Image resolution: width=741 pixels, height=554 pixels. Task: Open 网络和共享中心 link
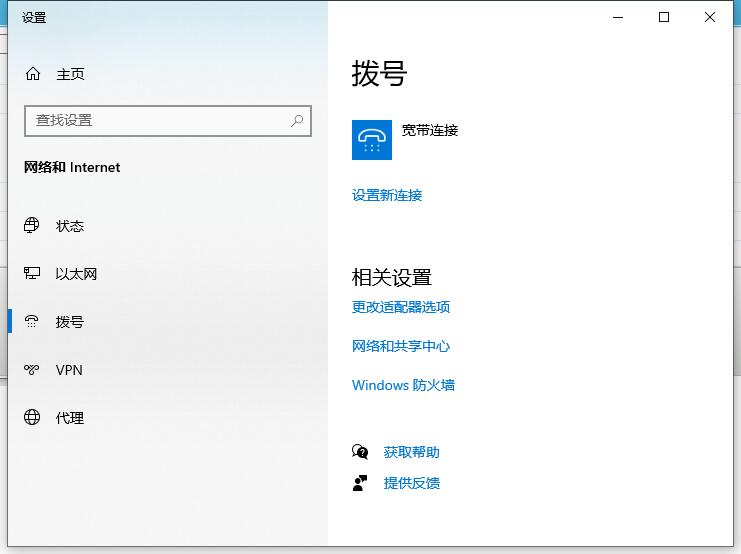401,346
